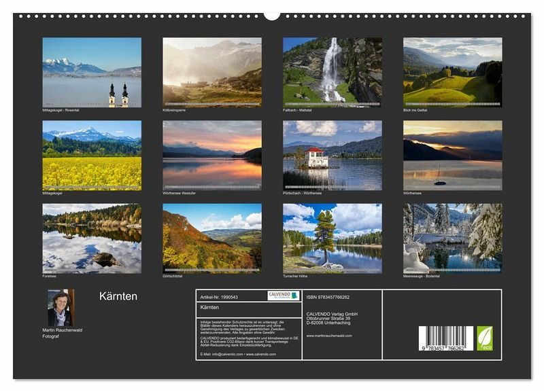
Task: Click the ISBN 9783457766262 text
Action: pos(328,297)
